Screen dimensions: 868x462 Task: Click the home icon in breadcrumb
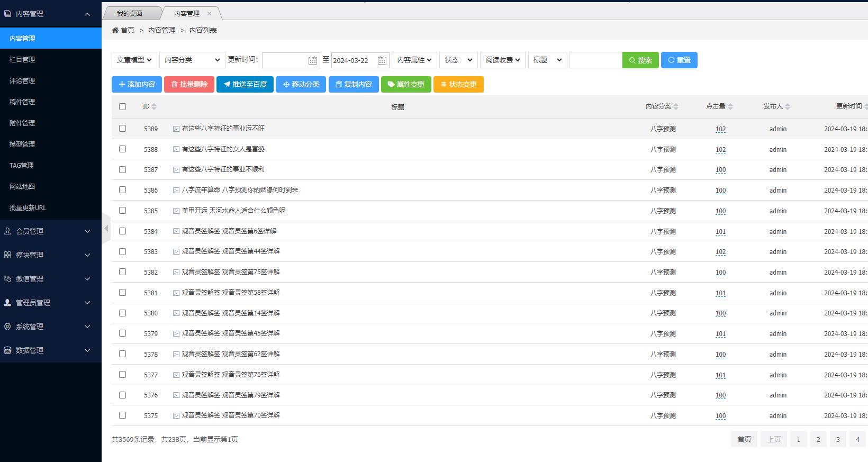click(x=115, y=31)
